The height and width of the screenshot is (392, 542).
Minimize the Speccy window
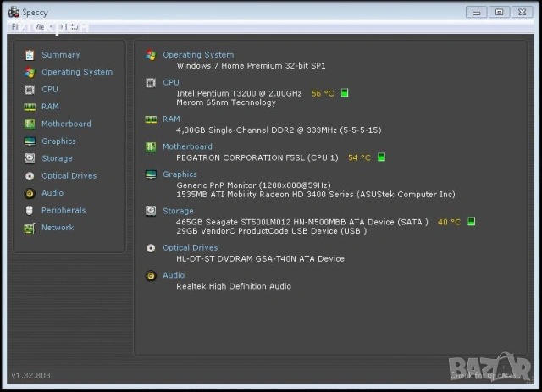point(476,13)
